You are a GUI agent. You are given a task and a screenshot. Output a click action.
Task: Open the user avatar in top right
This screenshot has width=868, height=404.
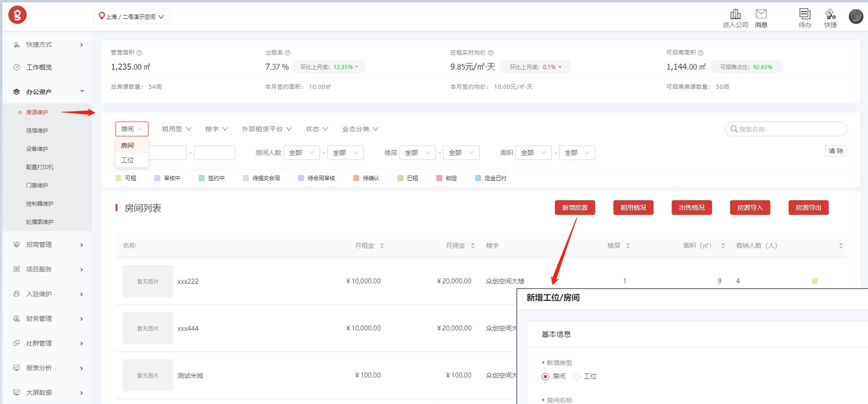tap(856, 16)
